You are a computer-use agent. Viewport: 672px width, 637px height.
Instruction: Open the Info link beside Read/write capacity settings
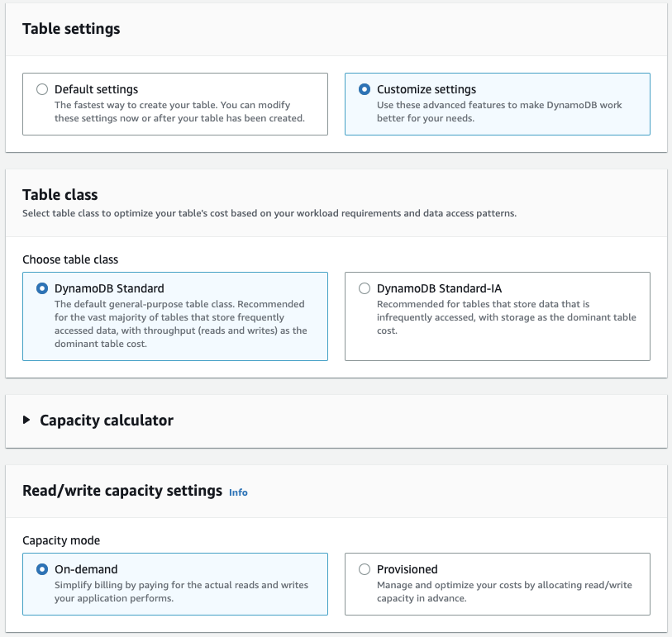[x=238, y=492]
